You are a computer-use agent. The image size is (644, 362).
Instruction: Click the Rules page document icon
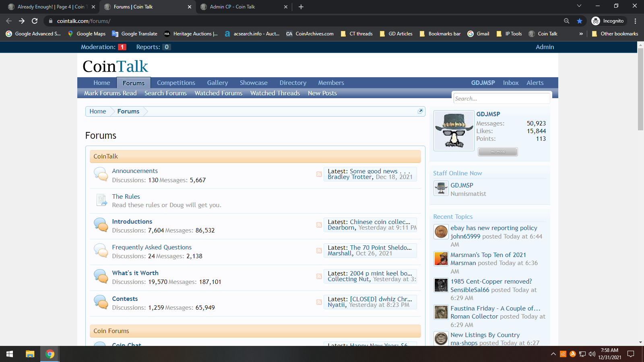click(101, 200)
